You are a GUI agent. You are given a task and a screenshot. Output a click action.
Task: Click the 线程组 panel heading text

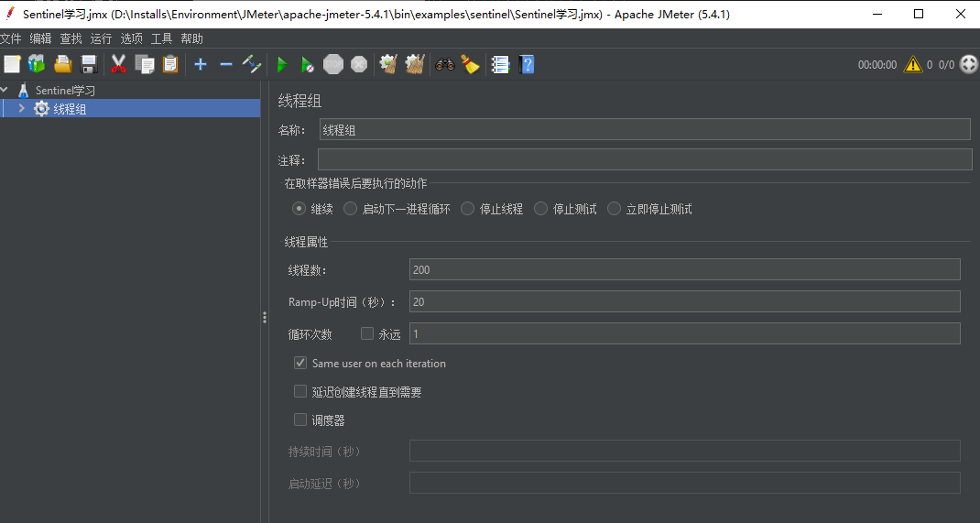point(299,102)
